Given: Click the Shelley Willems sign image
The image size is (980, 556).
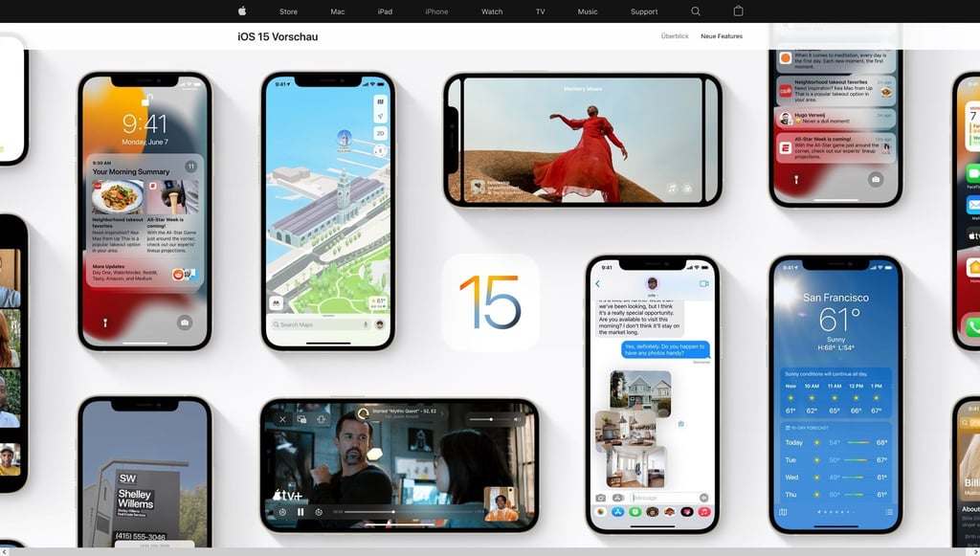Looking at the screenshot, I should (x=145, y=505).
